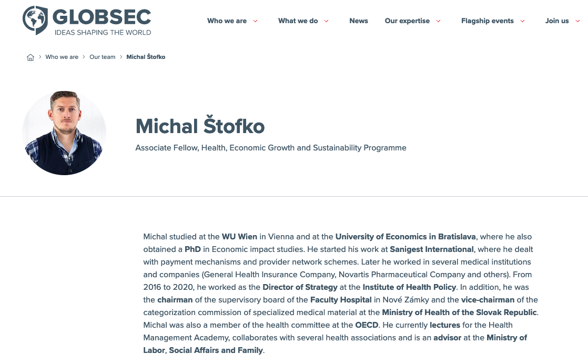Click Michal Štofko breadcrumb item
Image resolution: width=588 pixels, height=364 pixels.
(146, 57)
